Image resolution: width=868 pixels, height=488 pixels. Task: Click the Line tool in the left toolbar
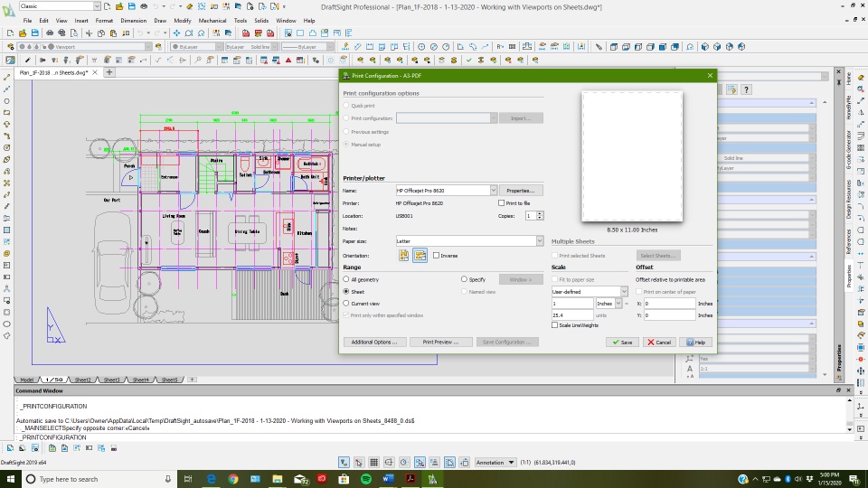[x=7, y=78]
